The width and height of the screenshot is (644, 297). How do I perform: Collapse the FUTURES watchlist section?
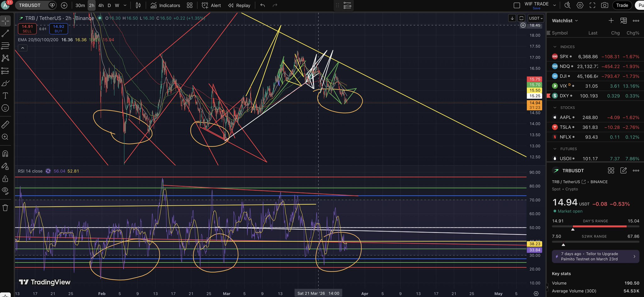click(x=555, y=149)
